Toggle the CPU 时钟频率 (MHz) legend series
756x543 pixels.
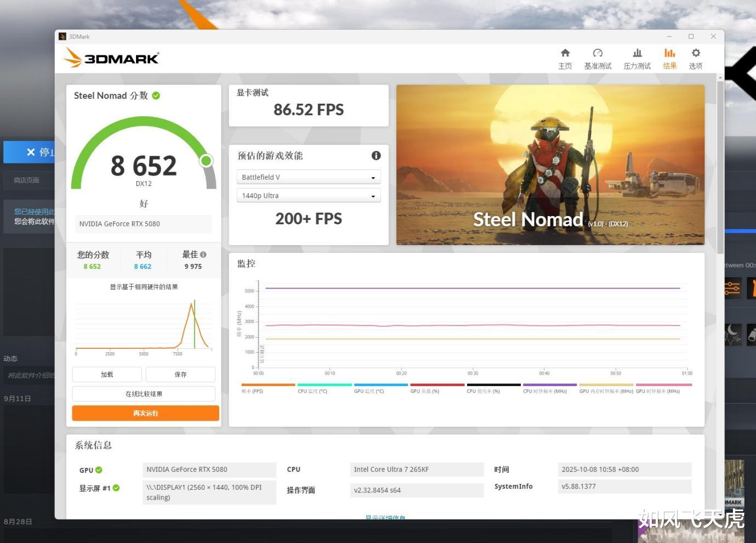(550, 388)
